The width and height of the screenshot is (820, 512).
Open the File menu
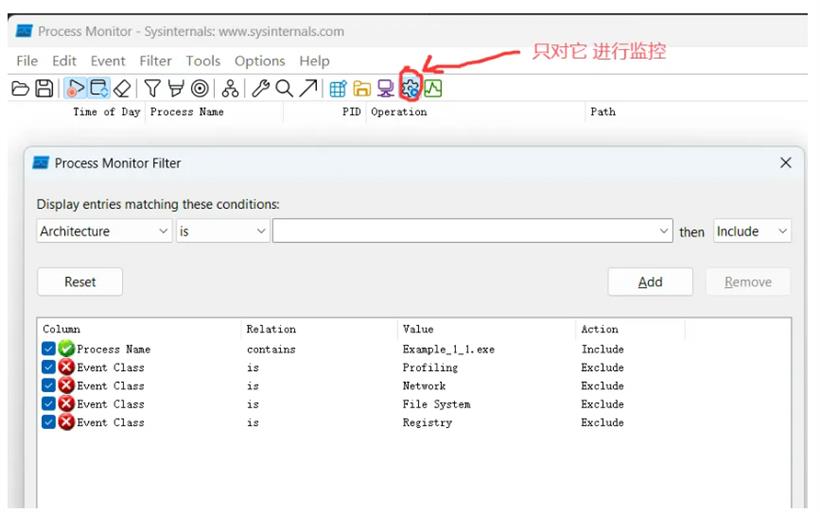[27, 61]
